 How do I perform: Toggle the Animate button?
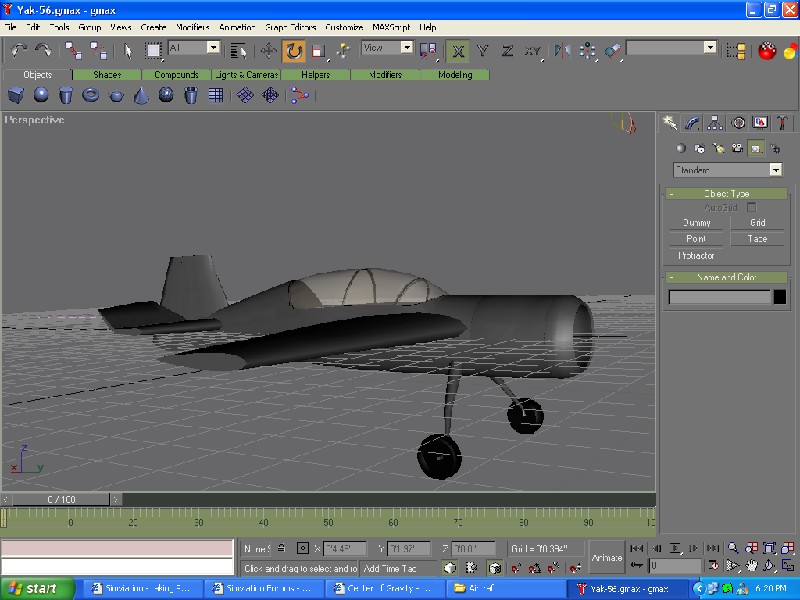click(606, 558)
